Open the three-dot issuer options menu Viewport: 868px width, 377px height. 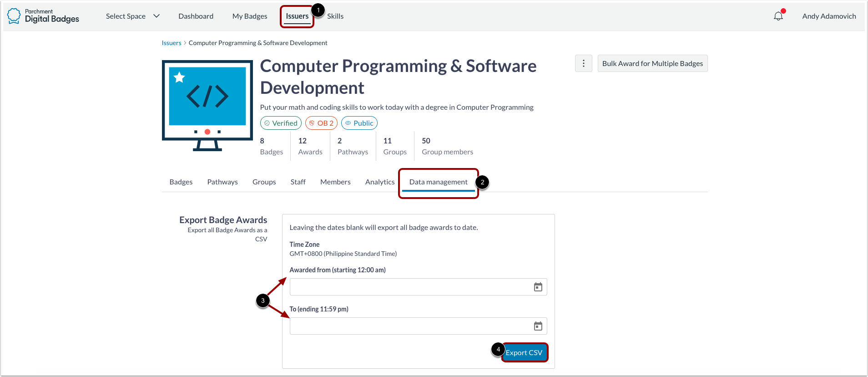[584, 63]
